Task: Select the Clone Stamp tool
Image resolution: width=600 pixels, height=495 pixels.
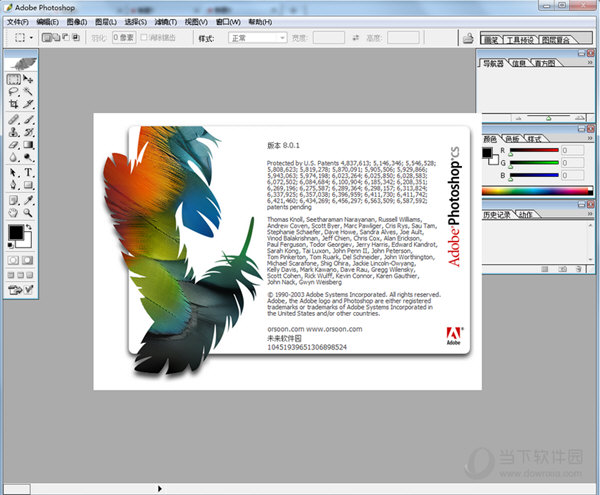Action: tap(13, 132)
